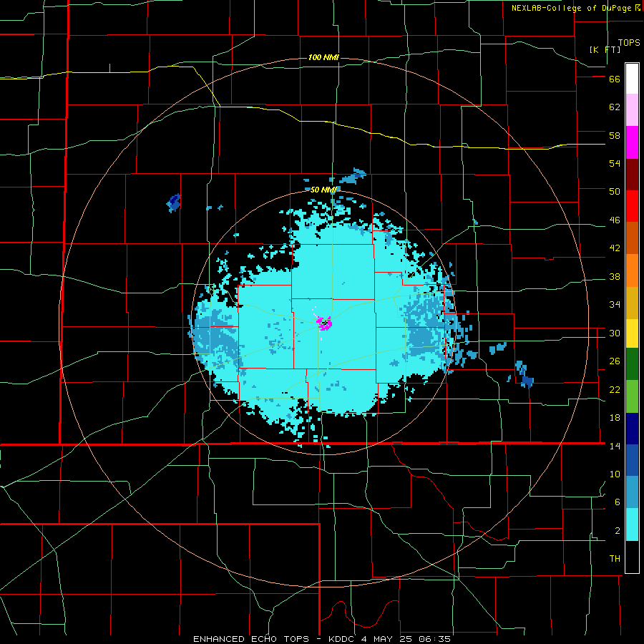Click legend value 30
Viewport: 644px width, 644px height.
pos(615,333)
